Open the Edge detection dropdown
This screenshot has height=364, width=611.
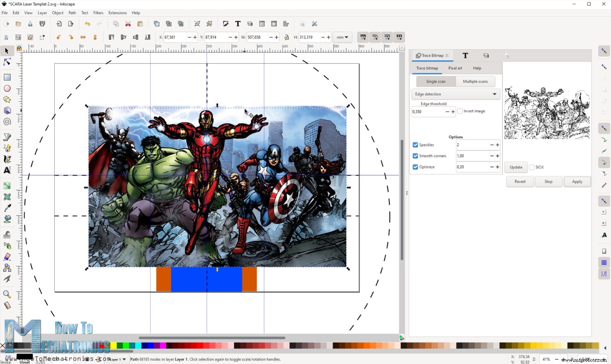(456, 94)
